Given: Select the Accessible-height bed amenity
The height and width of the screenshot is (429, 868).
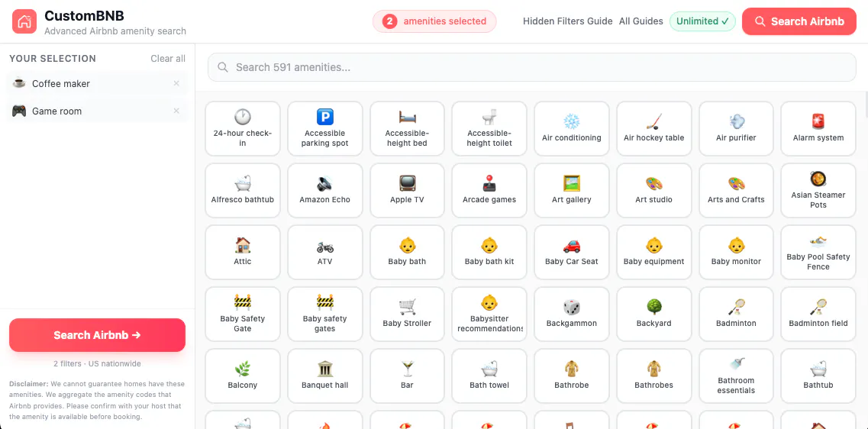Looking at the screenshot, I should click(407, 128).
